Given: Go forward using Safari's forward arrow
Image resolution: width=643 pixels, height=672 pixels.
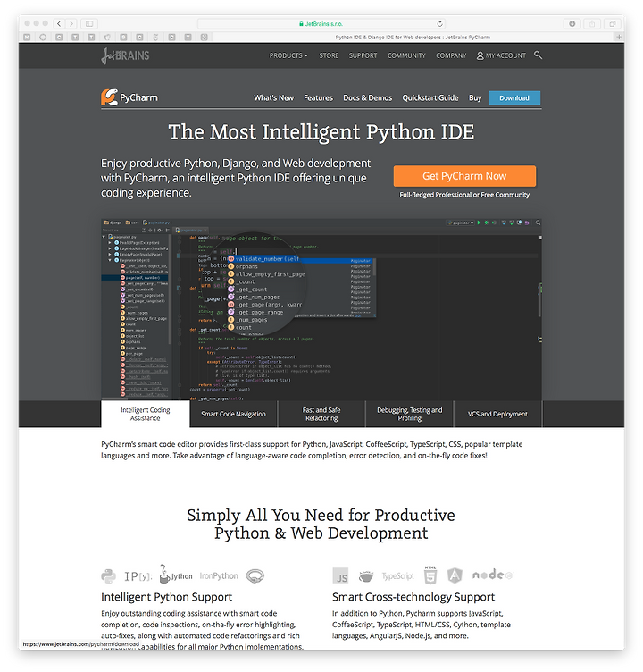Looking at the screenshot, I should [71, 23].
